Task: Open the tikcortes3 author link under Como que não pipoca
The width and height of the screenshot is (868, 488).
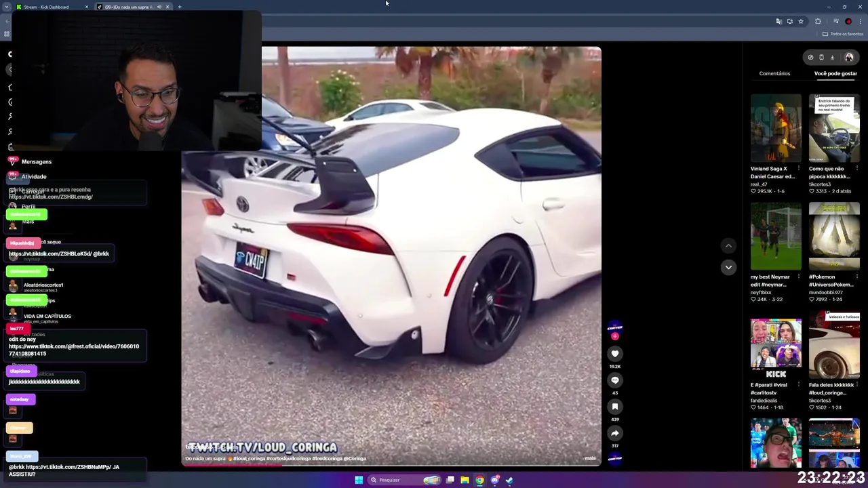Action: (x=820, y=184)
